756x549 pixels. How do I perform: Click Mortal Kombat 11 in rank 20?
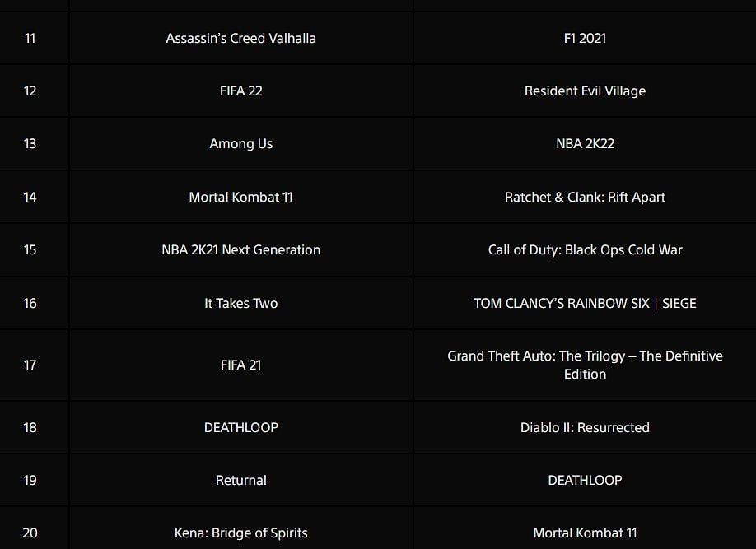[585, 533]
